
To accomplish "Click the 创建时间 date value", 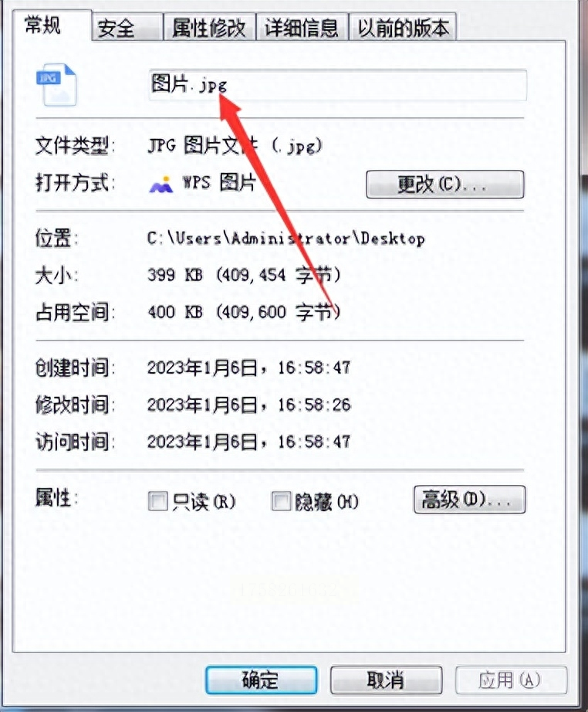I will coord(249,368).
